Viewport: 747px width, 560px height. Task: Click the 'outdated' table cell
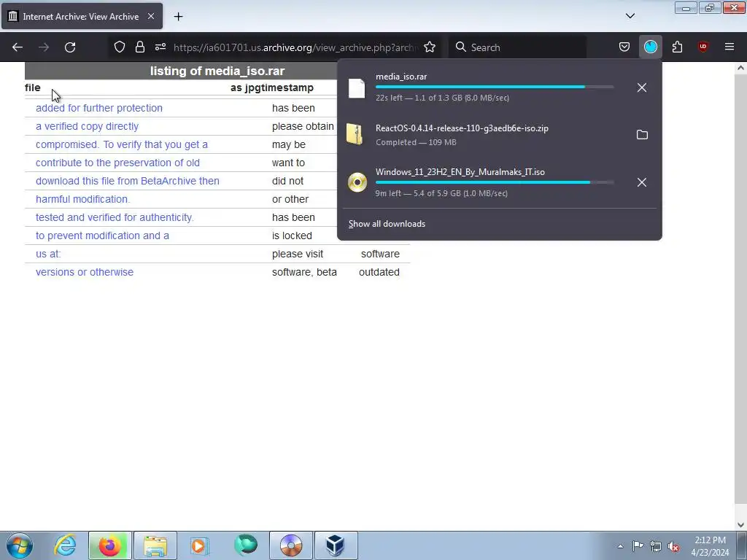(379, 272)
